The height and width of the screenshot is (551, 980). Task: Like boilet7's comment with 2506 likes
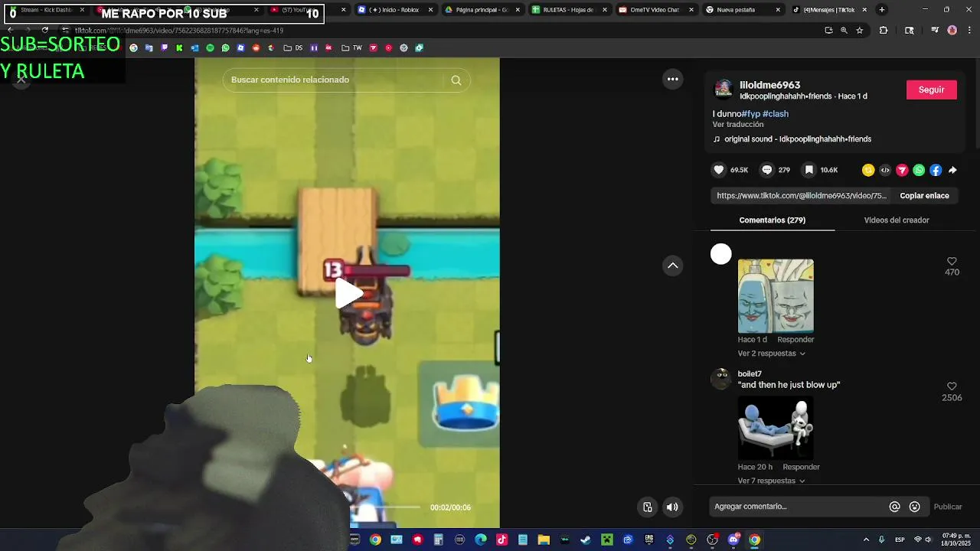click(952, 386)
